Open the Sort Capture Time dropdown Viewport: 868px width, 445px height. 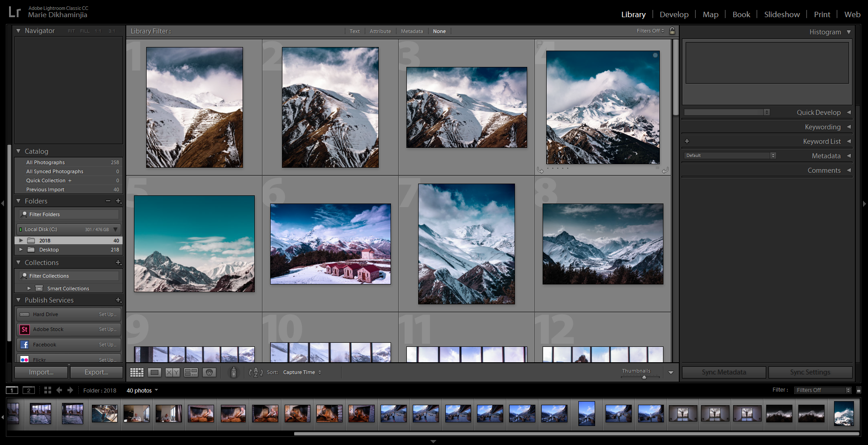302,372
